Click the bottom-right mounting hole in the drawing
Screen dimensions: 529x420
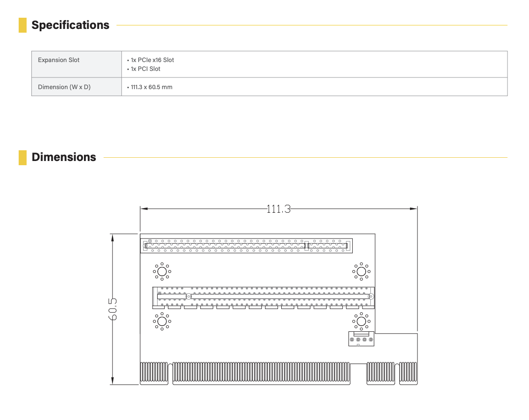pos(361,321)
